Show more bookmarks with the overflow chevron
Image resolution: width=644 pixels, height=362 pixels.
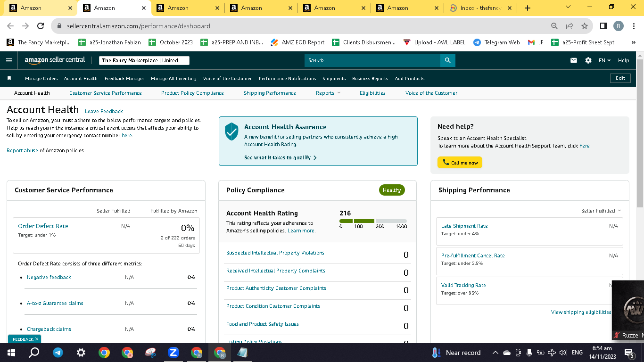(x=633, y=42)
